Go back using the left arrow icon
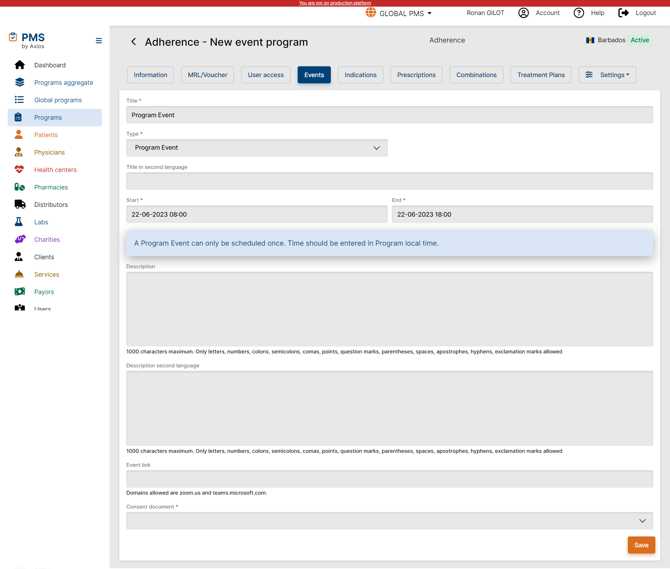Image resolution: width=670 pixels, height=569 pixels. pyautogui.click(x=134, y=42)
